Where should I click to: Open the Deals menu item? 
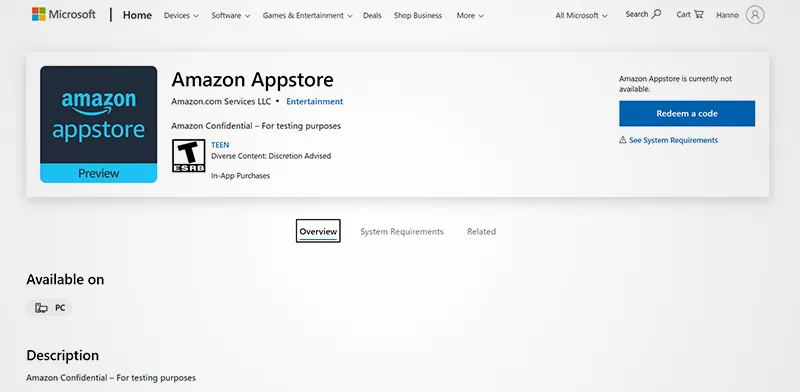[x=372, y=15]
